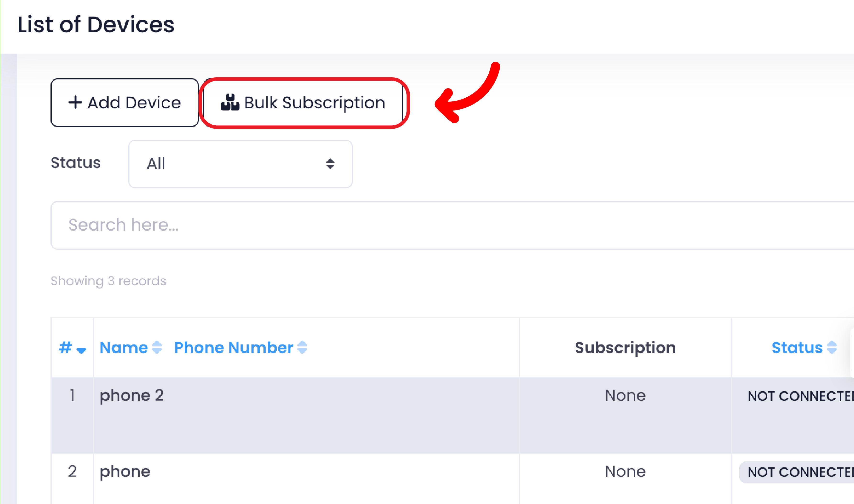Viewport: 854px width, 504px height.
Task: Click the sort arrows beside Status column header
Action: [x=832, y=347]
